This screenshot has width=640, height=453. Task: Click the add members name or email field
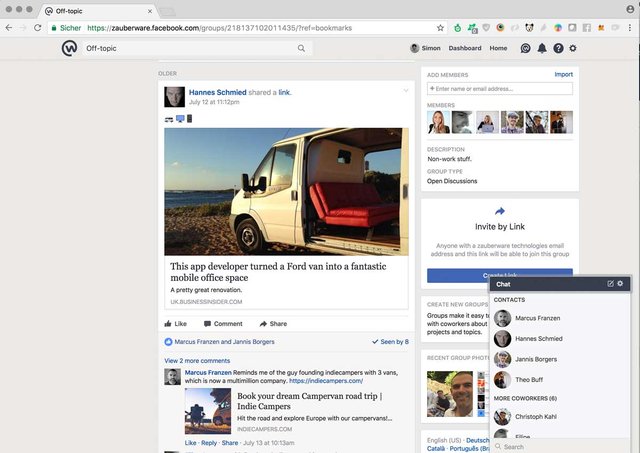[500, 89]
